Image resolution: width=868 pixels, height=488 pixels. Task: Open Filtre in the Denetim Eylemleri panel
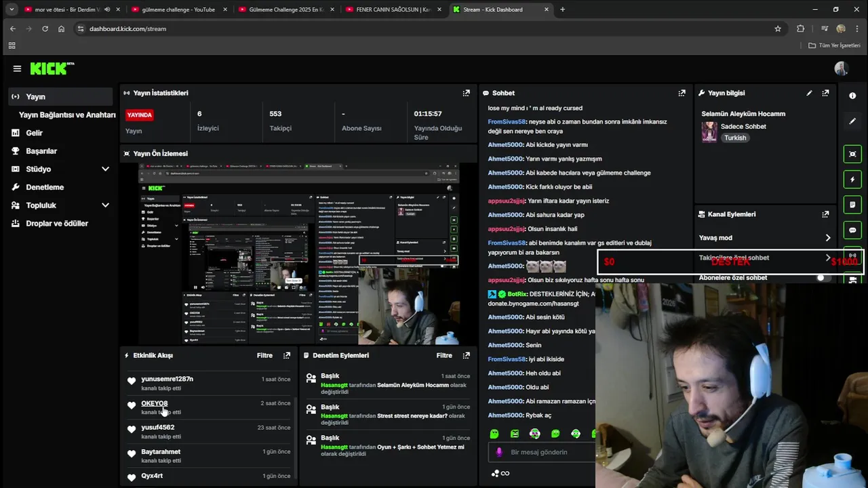(444, 355)
